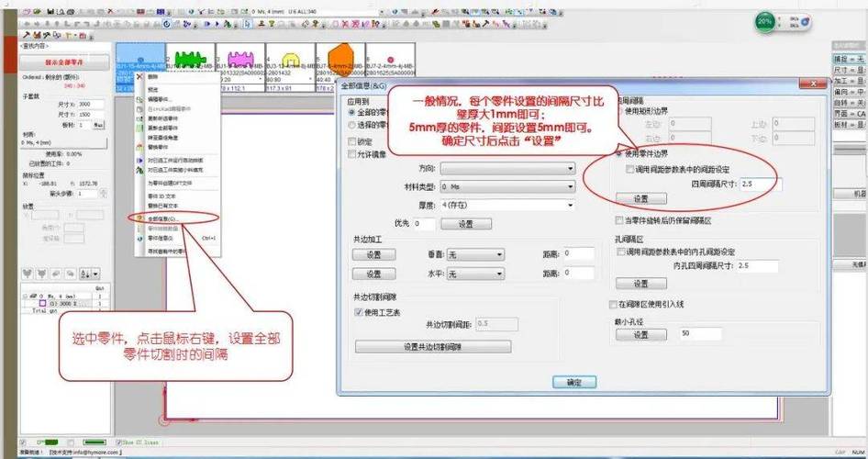Viewport: 868px width, 459px height.
Task: Click 设置 button under 内孔四周间隔尺寸
Action: [641, 283]
